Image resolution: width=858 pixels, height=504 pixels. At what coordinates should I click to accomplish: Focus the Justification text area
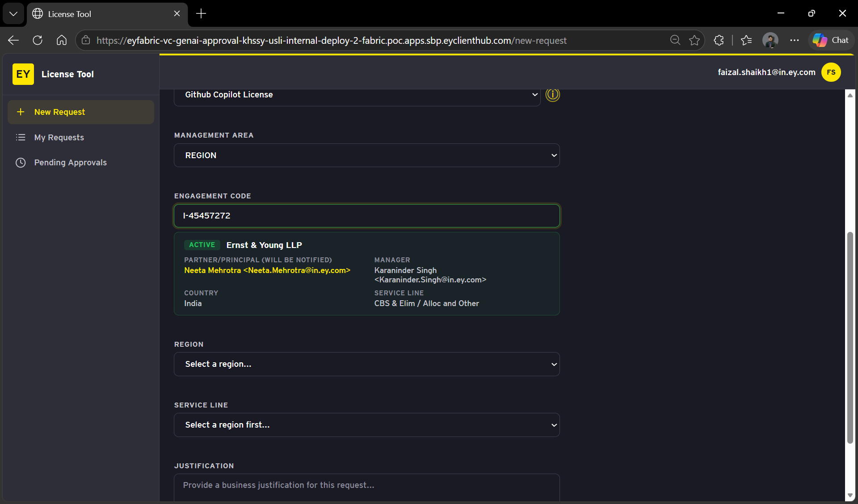coord(367,487)
